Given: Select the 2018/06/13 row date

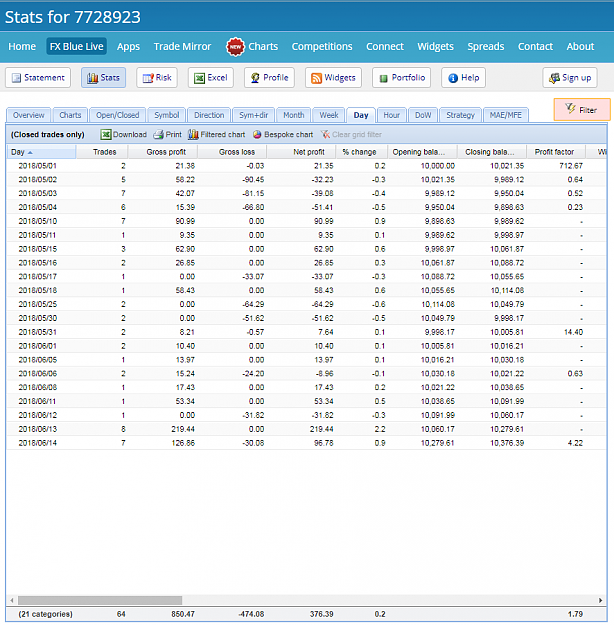Looking at the screenshot, I should 37,429.
